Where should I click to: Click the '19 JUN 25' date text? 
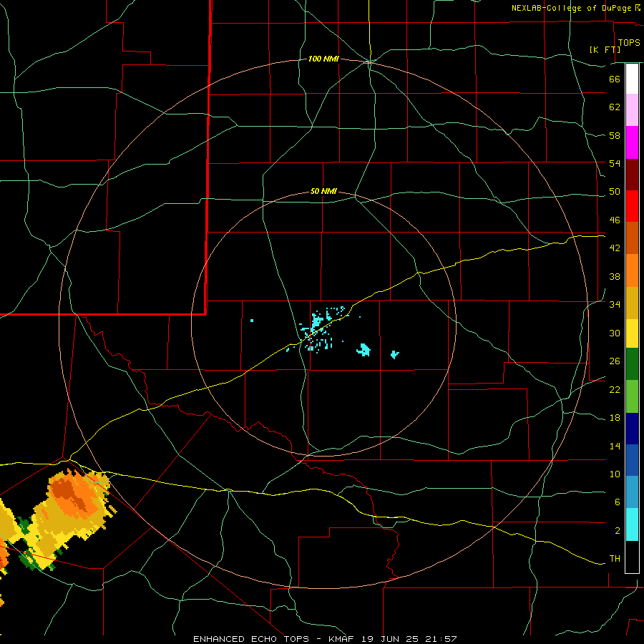pos(390,639)
